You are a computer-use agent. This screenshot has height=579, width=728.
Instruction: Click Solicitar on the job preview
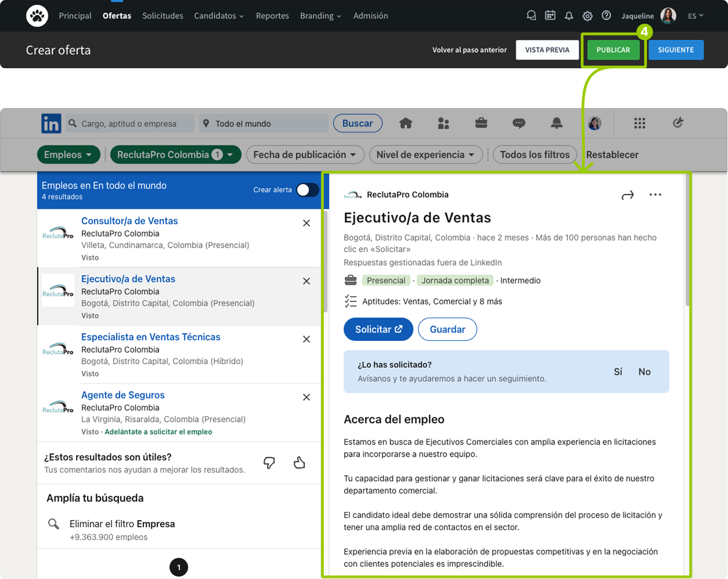coord(378,329)
